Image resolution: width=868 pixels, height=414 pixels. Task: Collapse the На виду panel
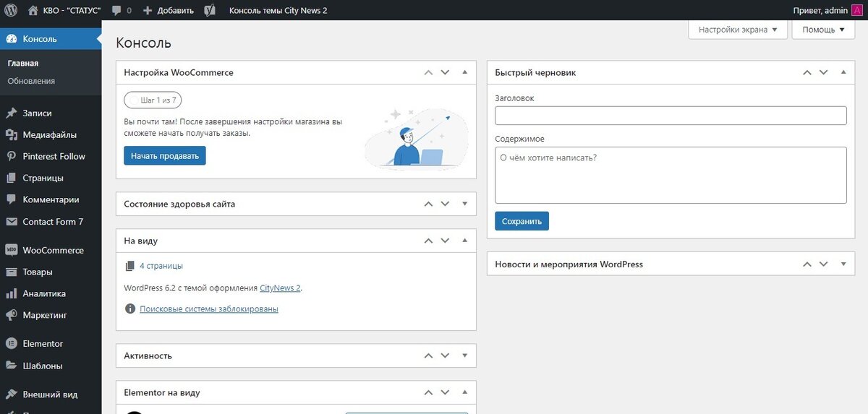(x=465, y=241)
